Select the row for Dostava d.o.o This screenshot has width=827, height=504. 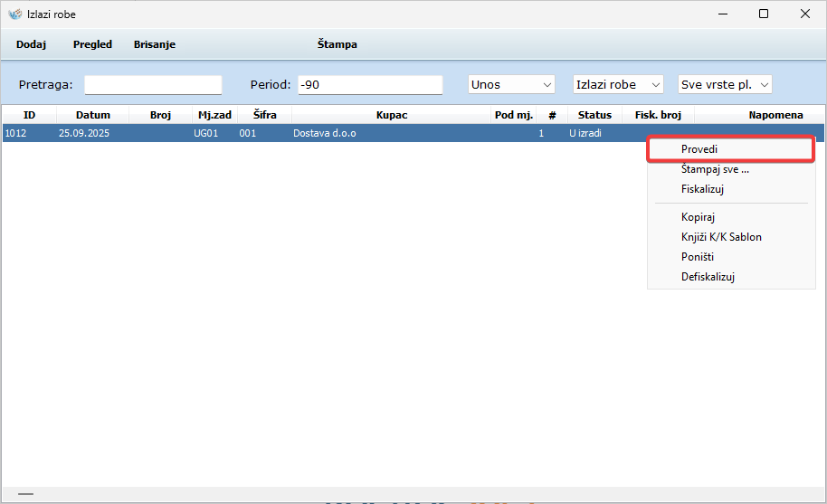tap(326, 133)
